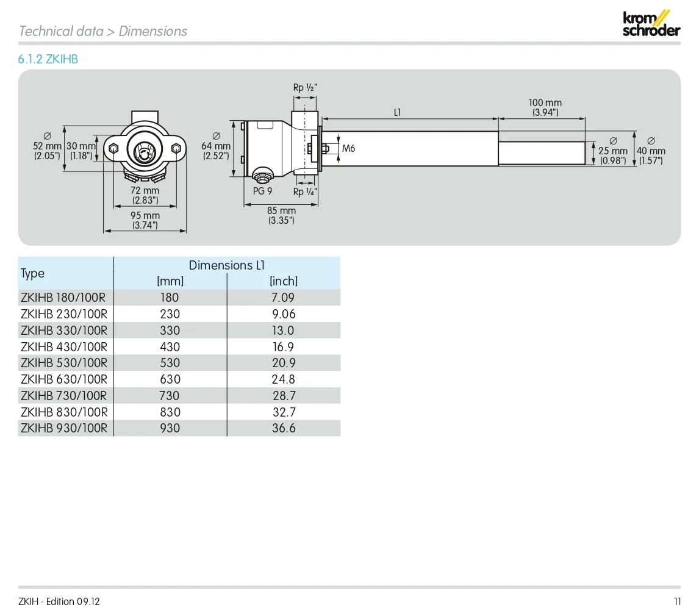Image resolution: width=699 pixels, height=616 pixels.
Task: Click the 'ZKIH · Edition 09.12' footer text
Action: click(x=59, y=601)
